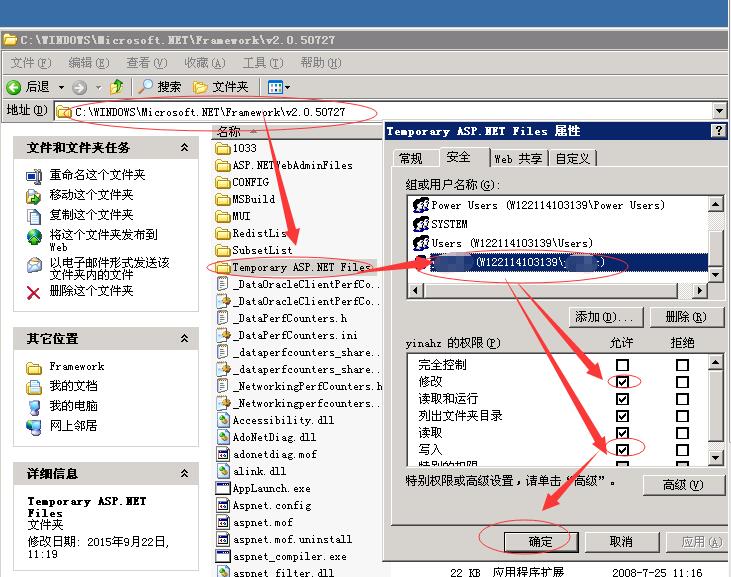Open the Search (搜索) tool

coord(159,87)
